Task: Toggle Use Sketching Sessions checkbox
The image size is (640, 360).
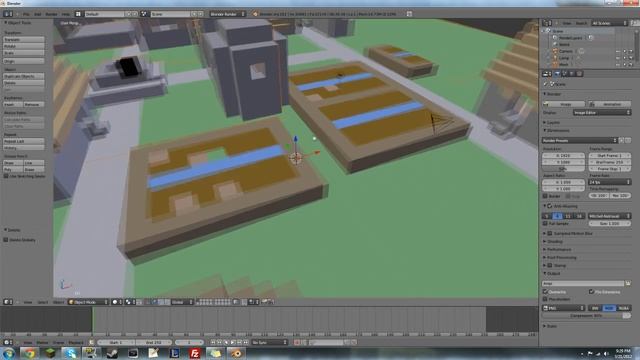Action: 6,176
